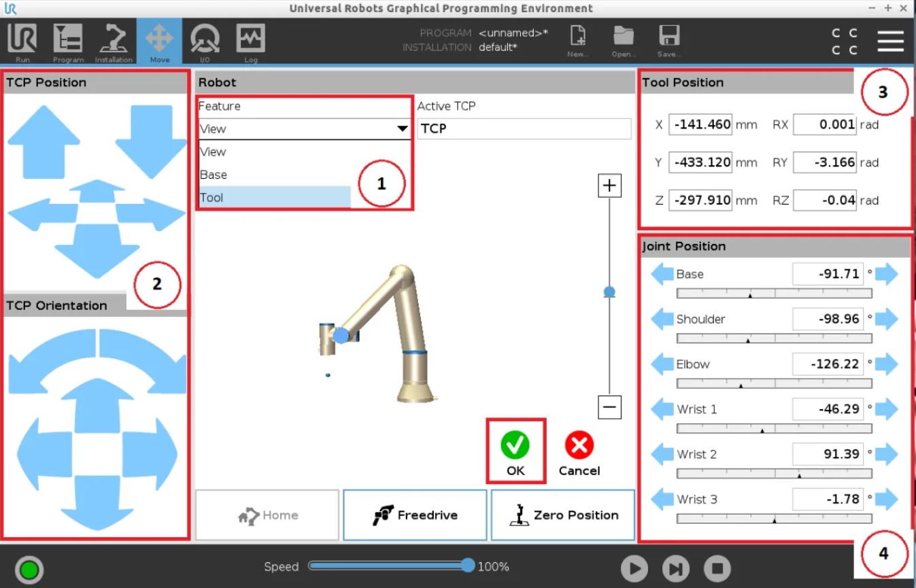The height and width of the screenshot is (588, 916).
Task: Edit the RX rotation value
Action: coord(824,124)
